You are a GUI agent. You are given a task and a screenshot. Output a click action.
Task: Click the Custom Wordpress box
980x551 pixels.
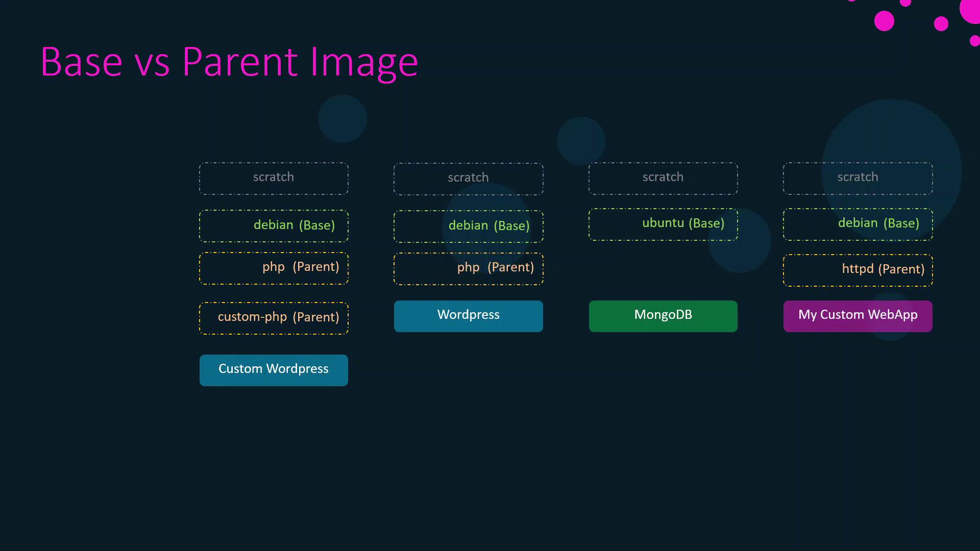coord(274,370)
